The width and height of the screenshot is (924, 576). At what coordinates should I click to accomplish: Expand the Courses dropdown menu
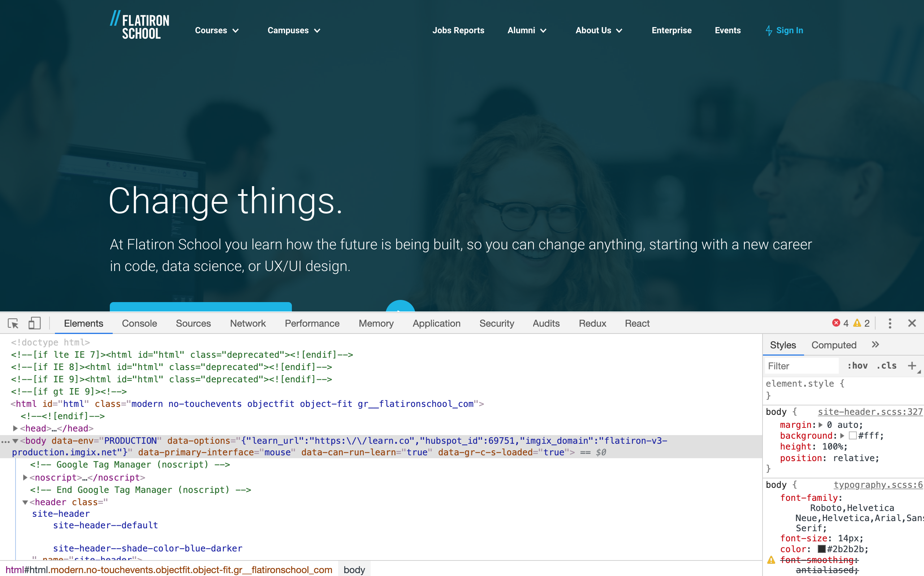coord(216,30)
